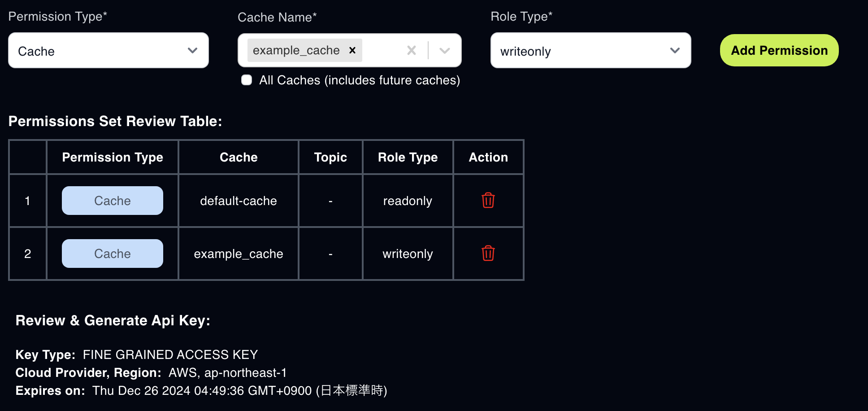Delete the default-cache readonly permission row
The width and height of the screenshot is (868, 411).
pyautogui.click(x=488, y=201)
